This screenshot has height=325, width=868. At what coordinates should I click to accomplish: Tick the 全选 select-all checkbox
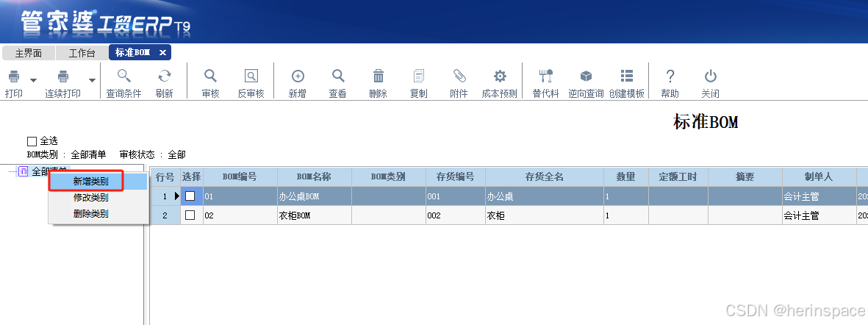pyautogui.click(x=32, y=142)
